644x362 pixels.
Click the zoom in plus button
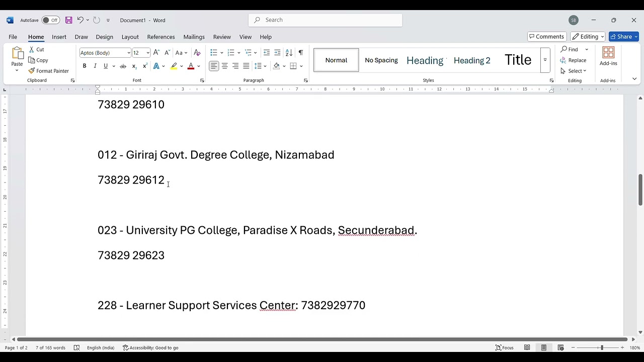point(622,347)
